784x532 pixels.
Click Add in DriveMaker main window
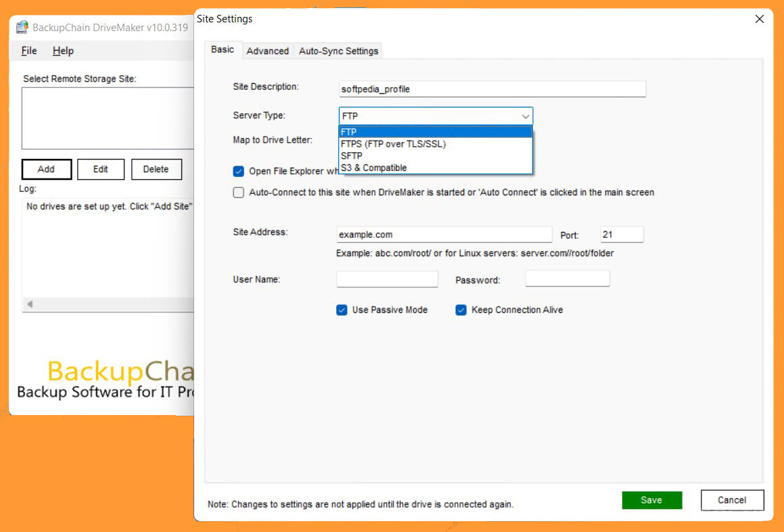point(47,170)
